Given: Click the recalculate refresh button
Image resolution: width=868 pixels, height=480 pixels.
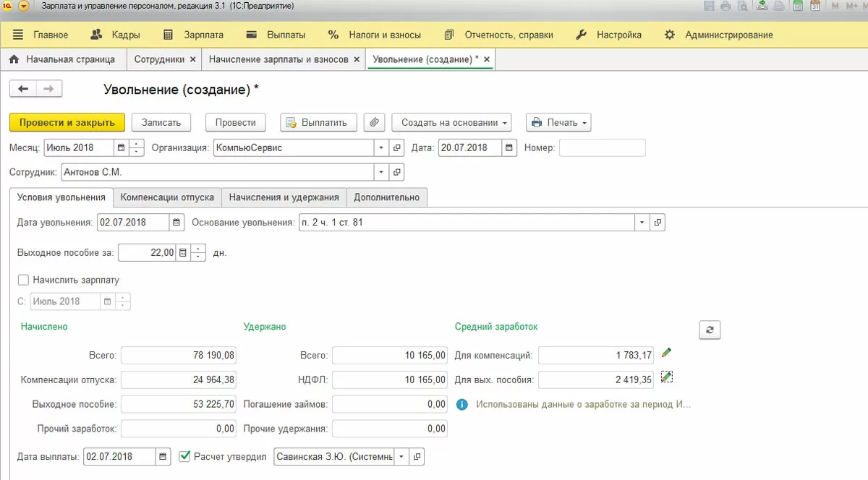Looking at the screenshot, I should pyautogui.click(x=710, y=330).
